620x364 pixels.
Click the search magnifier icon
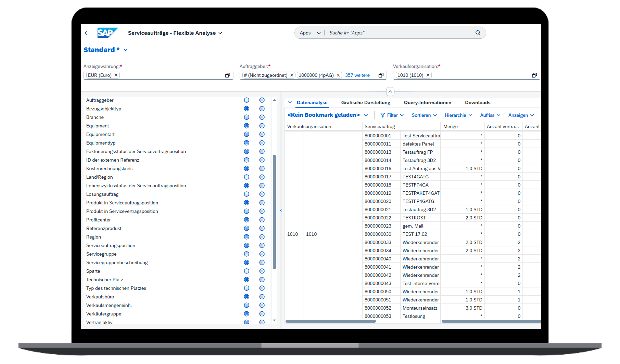(x=477, y=33)
